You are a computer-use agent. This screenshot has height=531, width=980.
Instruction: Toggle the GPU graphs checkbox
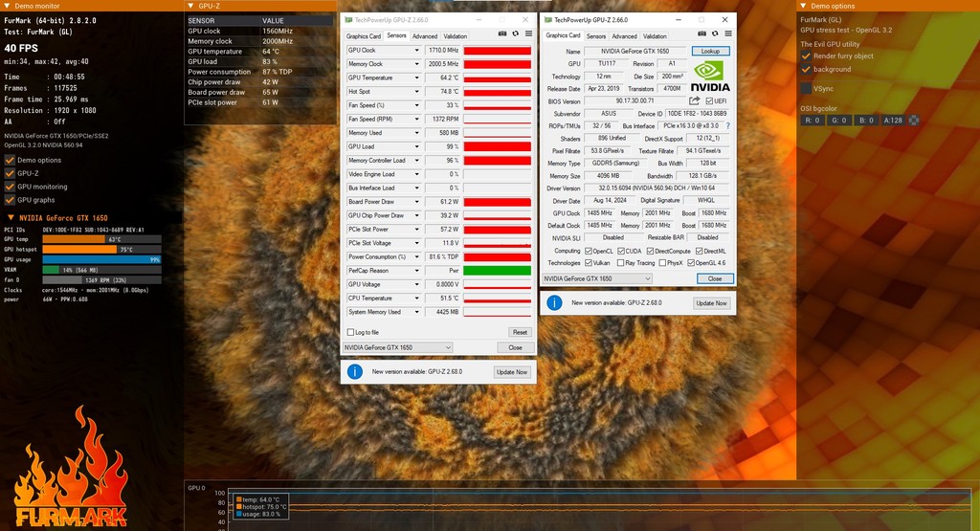pyautogui.click(x=10, y=200)
